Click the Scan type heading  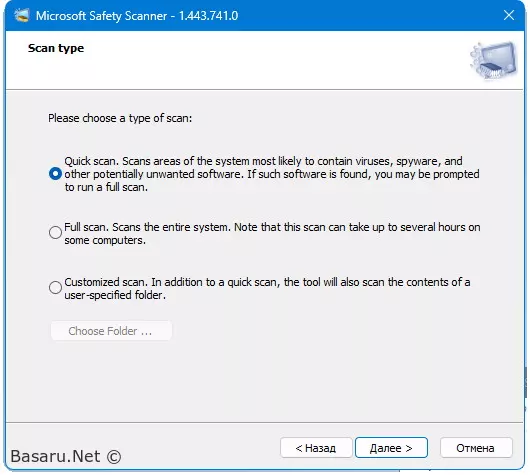(56, 48)
